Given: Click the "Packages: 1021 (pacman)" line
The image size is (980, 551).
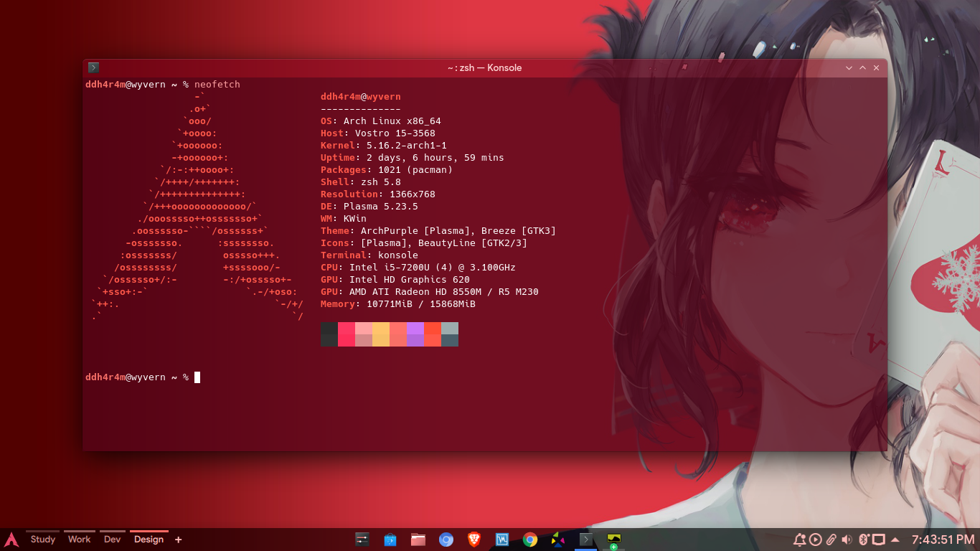Looking at the screenshot, I should tap(387, 170).
